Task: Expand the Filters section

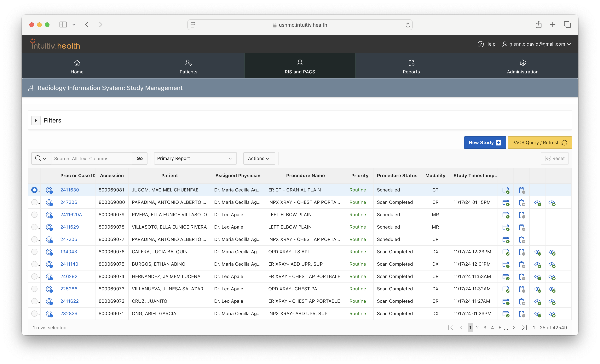Action: 36,120
